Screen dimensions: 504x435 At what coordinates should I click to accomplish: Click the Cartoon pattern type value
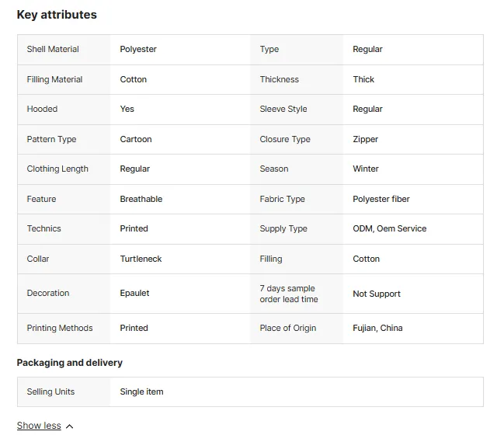(136, 139)
